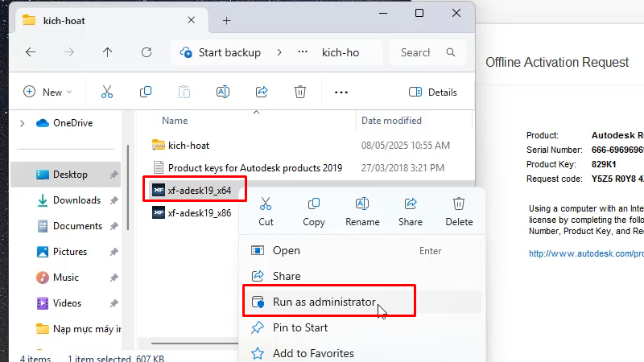Click the Copy icon in the toolbar
This screenshot has height=362, width=644.
(146, 92)
